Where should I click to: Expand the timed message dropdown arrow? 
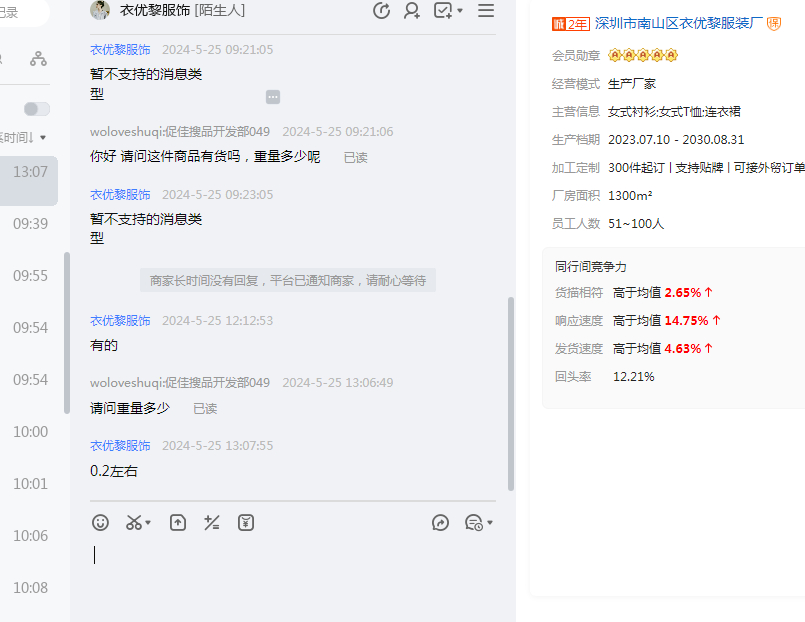coord(490,523)
